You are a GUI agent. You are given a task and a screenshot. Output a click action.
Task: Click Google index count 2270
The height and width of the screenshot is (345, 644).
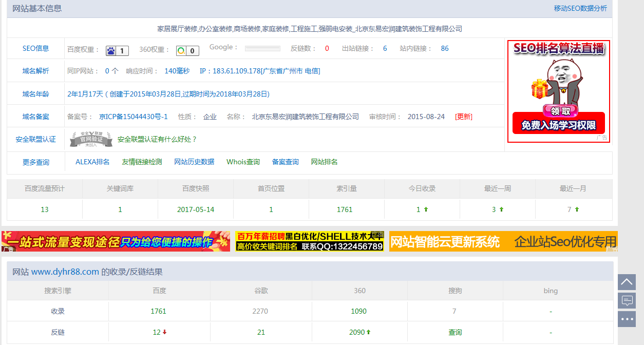tap(260, 311)
